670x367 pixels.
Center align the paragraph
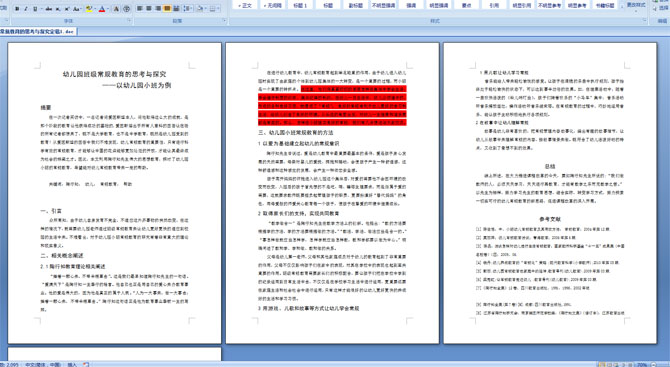coord(149,9)
